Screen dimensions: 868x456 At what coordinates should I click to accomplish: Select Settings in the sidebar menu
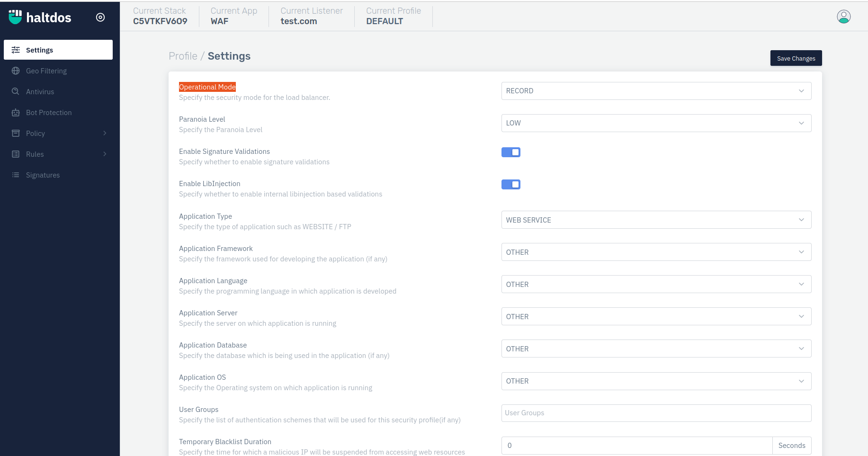pyautogui.click(x=58, y=50)
